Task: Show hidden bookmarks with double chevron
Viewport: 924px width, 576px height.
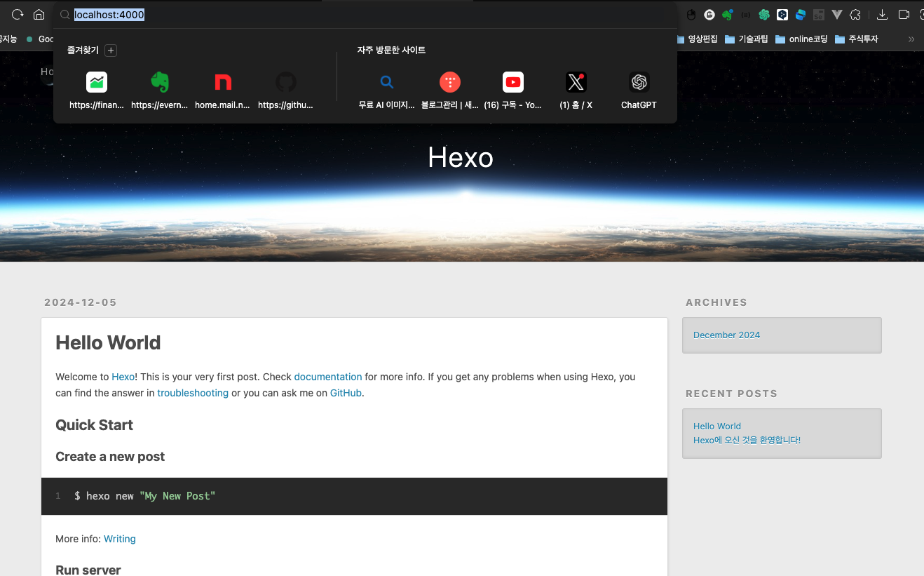Action: click(911, 39)
